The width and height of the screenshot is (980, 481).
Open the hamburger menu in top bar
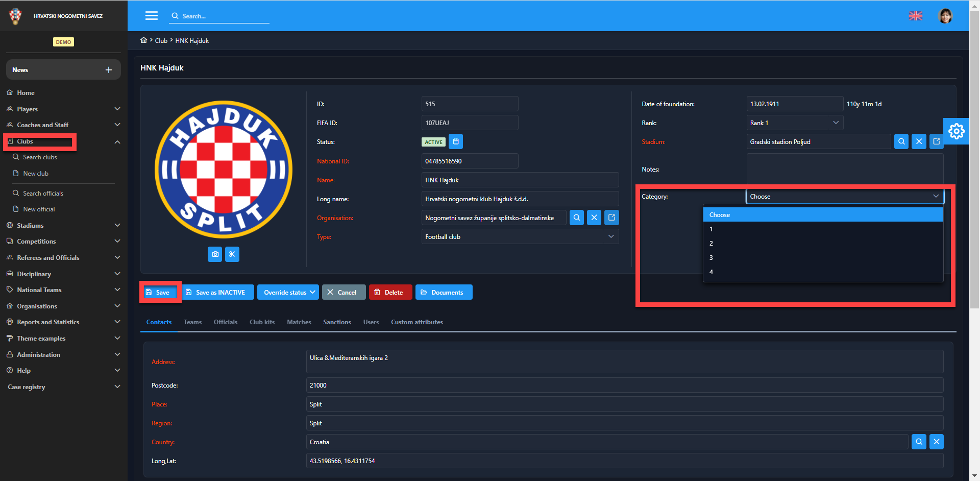152,16
